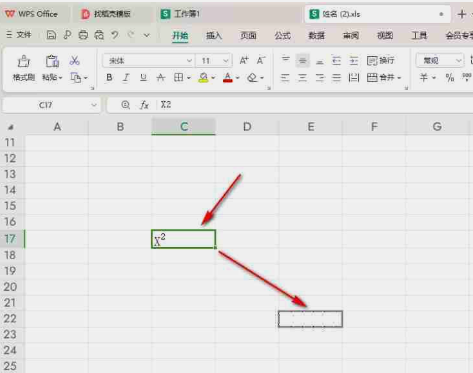This screenshot has width=473, height=373.
Task: Open the 文件 menu button
Action: 19,34
